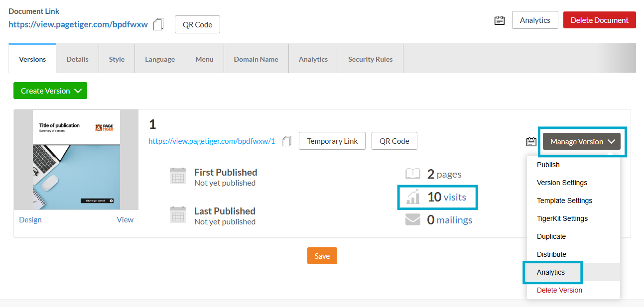Choose Duplicate in the version menu
644x307 pixels.
(x=551, y=236)
